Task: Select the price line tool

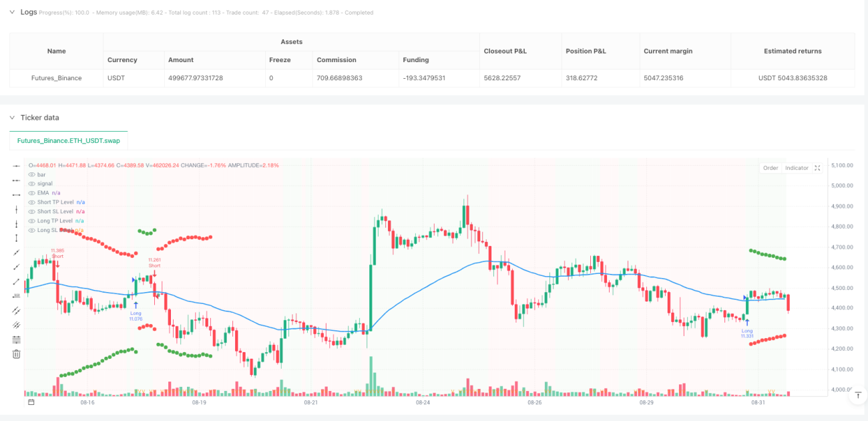Action: [17, 296]
